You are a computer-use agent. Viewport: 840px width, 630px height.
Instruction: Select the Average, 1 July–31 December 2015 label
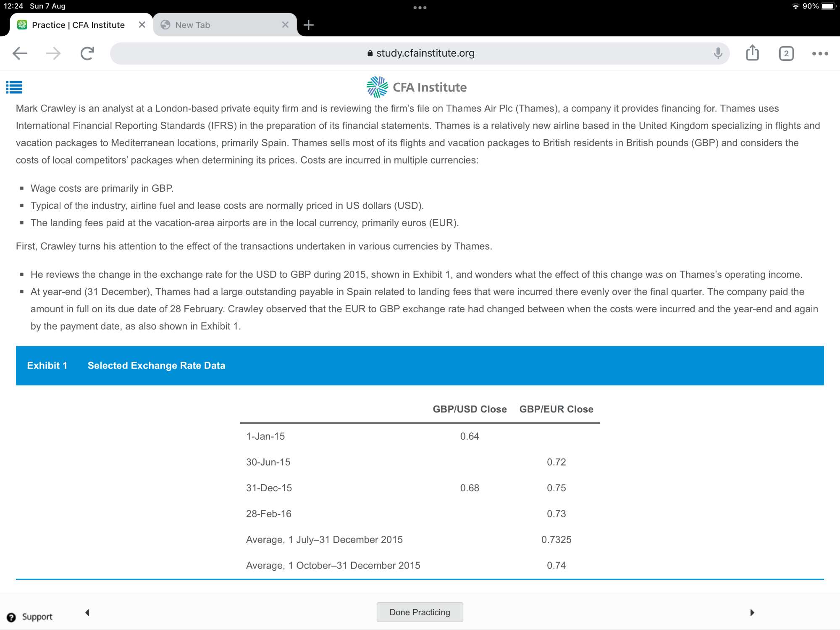(324, 540)
